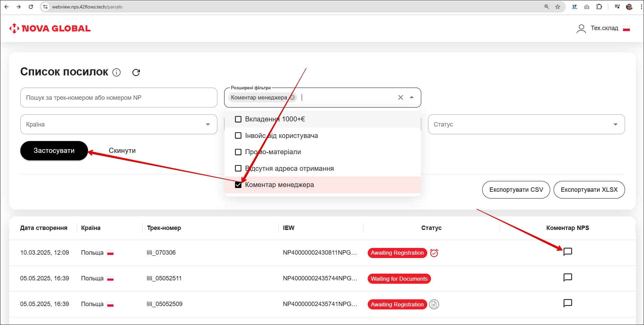Uncheck the Коментар менеджера checkbox
644x325 pixels.
[238, 185]
